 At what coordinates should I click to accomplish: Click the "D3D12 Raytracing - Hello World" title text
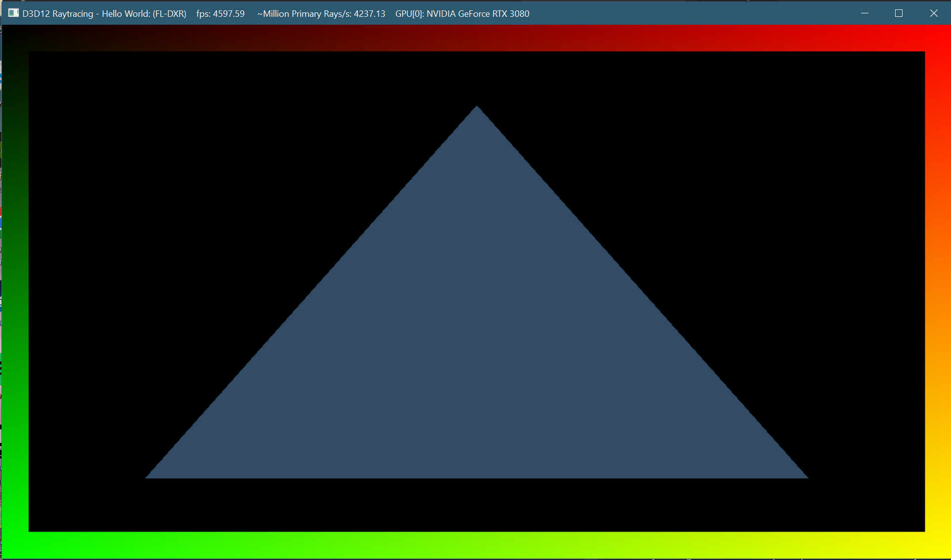(x=104, y=14)
